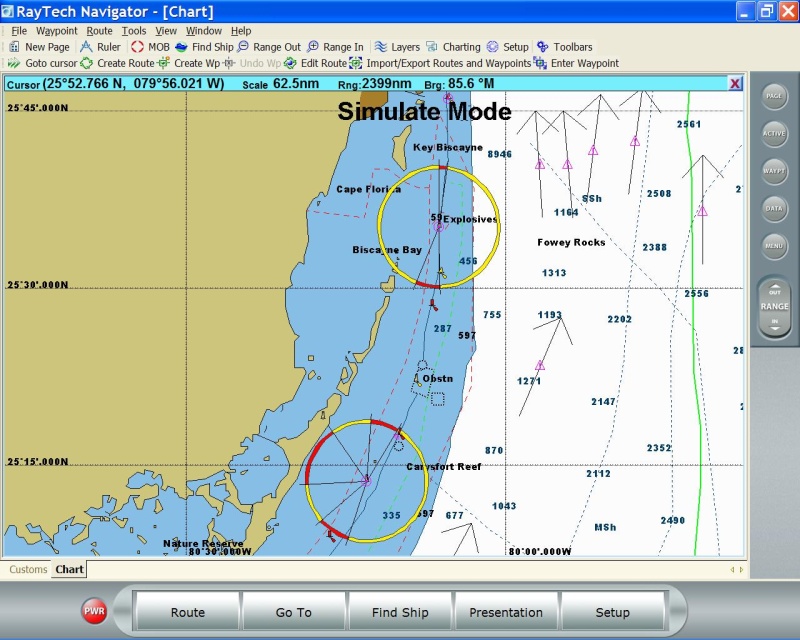Viewport: 800px width, 640px height.
Task: Click the Find Ship softkey button
Action: point(400,612)
